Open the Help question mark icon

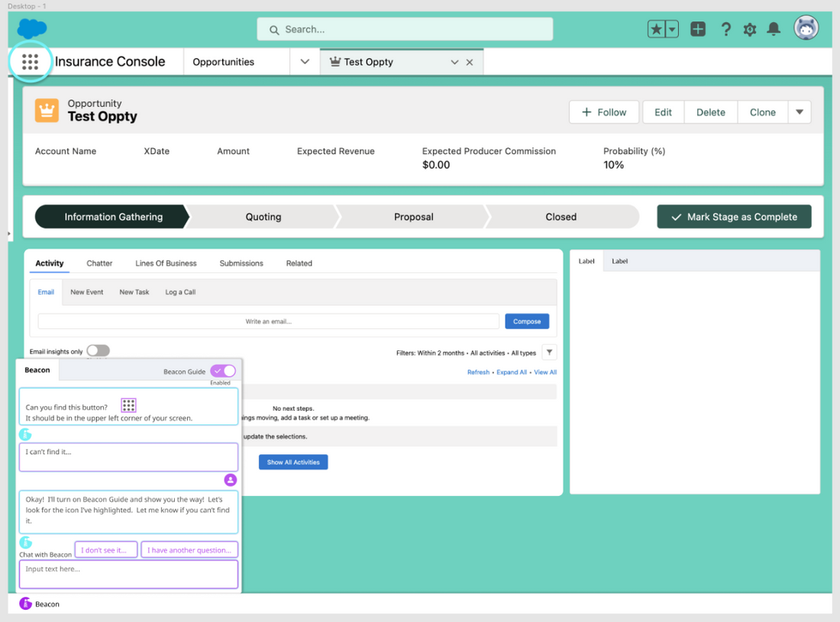pyautogui.click(x=726, y=29)
